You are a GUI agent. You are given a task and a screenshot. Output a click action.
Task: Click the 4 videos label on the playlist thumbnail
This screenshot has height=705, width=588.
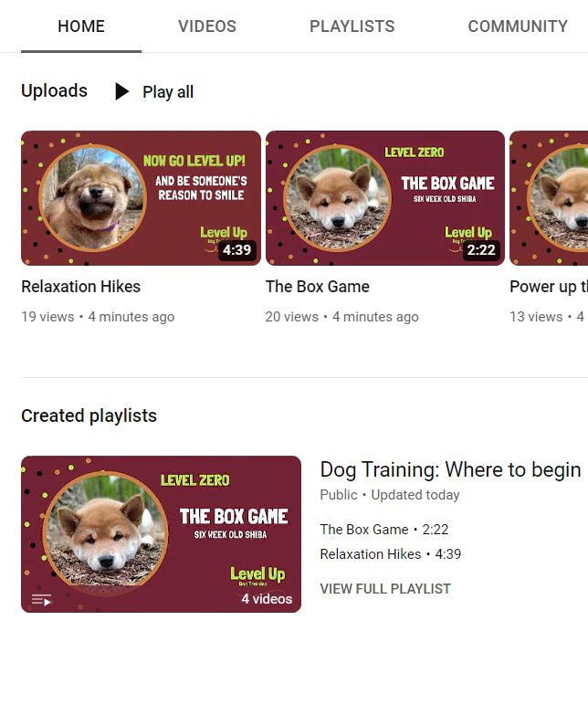(x=267, y=599)
